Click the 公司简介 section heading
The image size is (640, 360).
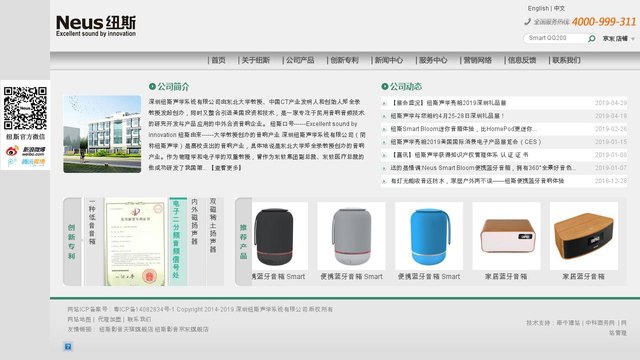pyautogui.click(x=173, y=87)
